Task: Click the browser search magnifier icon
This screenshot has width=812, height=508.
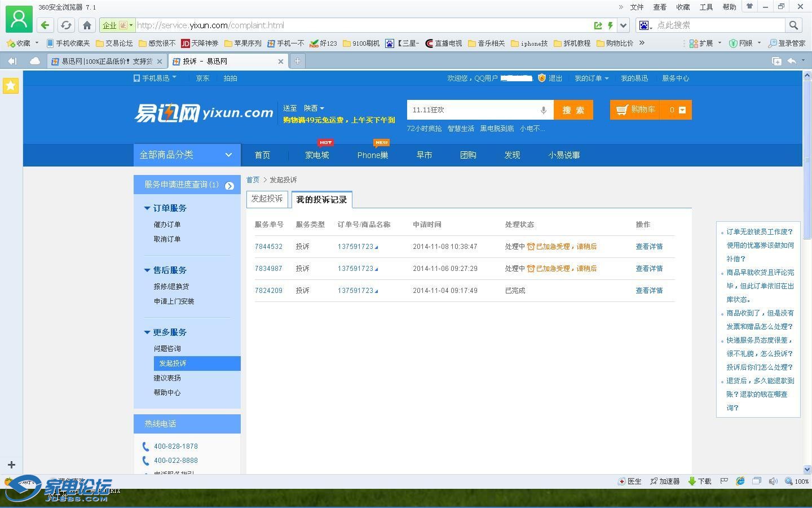Action: (793, 25)
